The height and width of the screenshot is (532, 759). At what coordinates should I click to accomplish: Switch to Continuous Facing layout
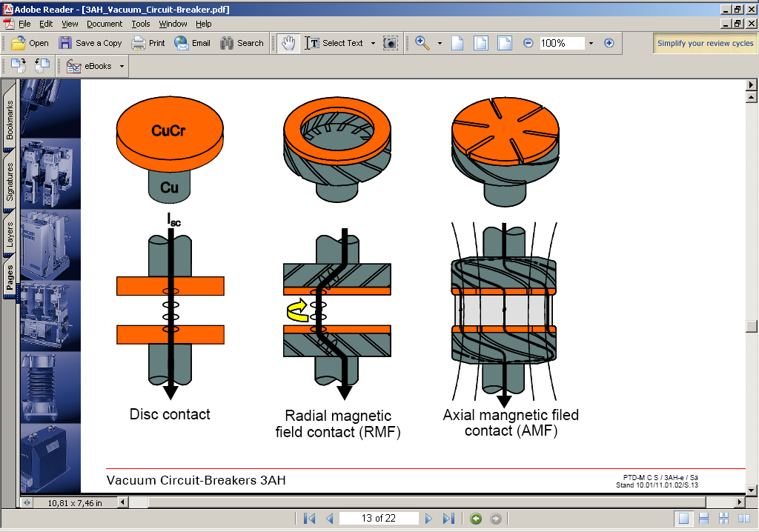click(723, 519)
